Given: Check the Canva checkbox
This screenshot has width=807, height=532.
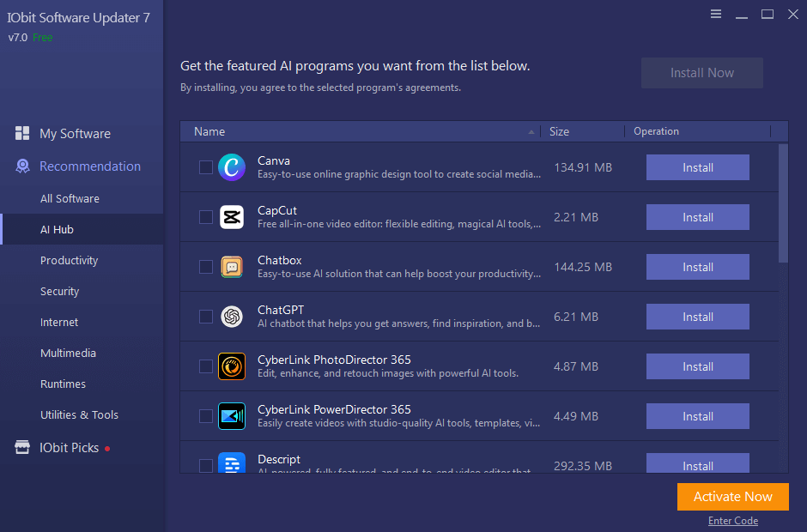Looking at the screenshot, I should [205, 167].
